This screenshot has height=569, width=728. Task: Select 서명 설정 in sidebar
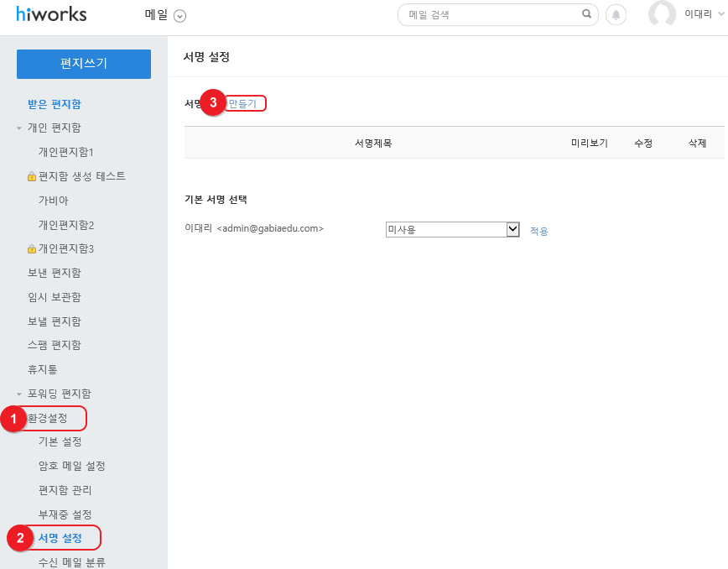(x=60, y=538)
